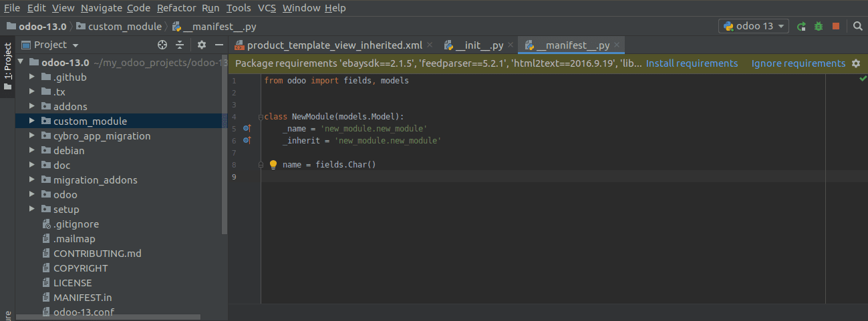Open the Refactor menu
This screenshot has width=868, height=321.
click(176, 8)
